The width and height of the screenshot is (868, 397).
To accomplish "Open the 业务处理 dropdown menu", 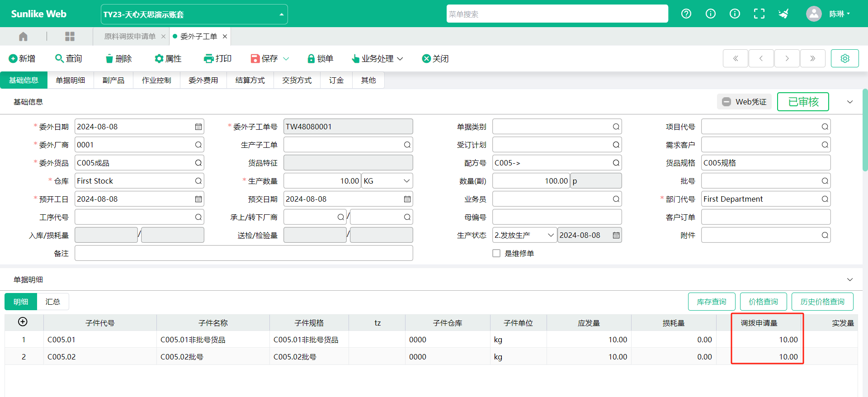I will coord(377,59).
